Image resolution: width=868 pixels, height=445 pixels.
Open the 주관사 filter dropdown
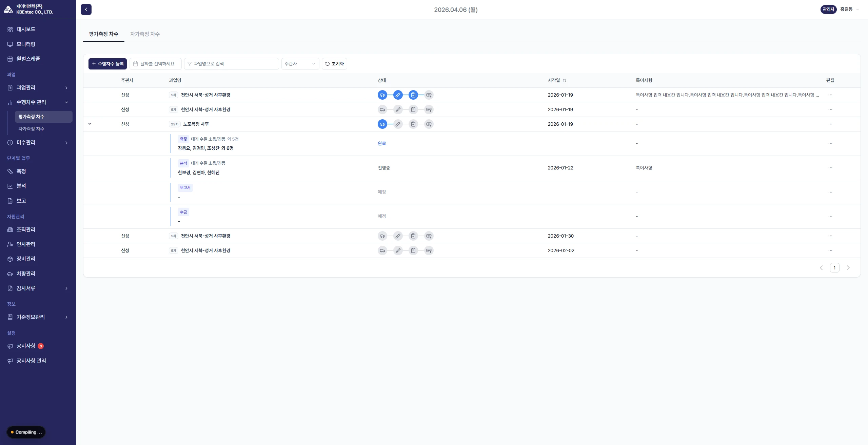pos(300,64)
